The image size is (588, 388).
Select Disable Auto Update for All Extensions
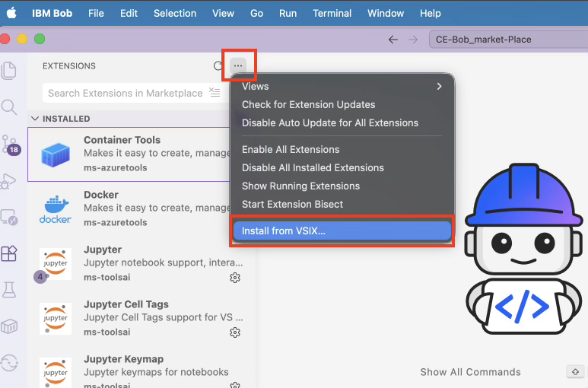tap(330, 123)
